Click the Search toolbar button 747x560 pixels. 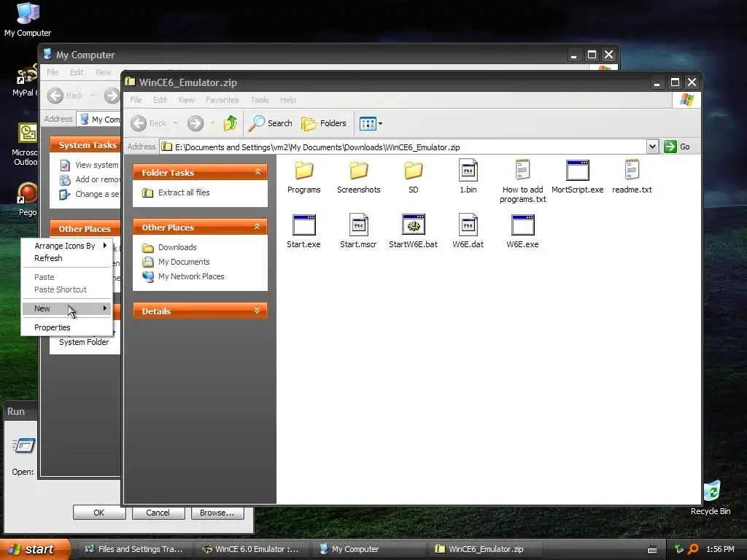(x=270, y=123)
